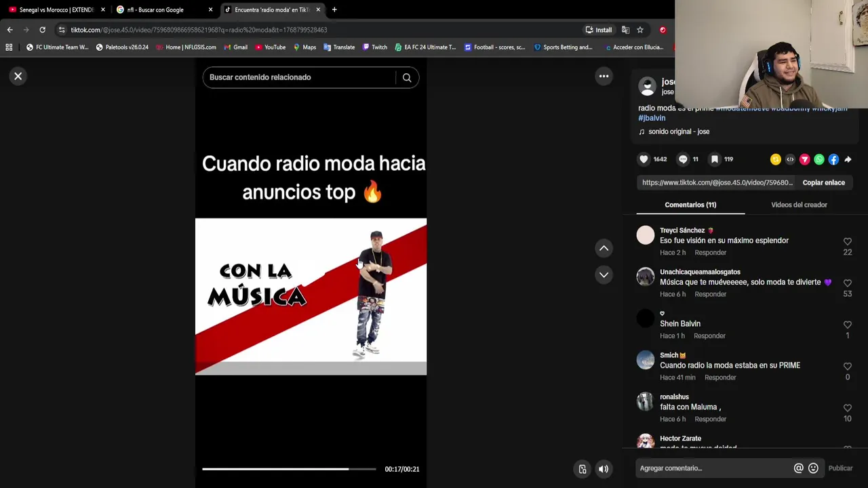The height and width of the screenshot is (488, 868).
Task: Repost the video with yellow repost icon
Action: tap(776, 159)
